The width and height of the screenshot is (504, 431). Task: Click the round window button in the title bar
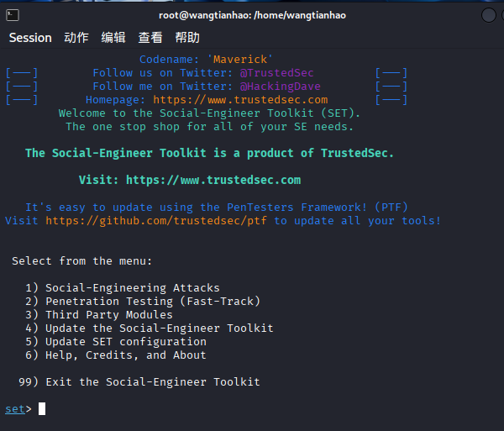click(x=489, y=15)
